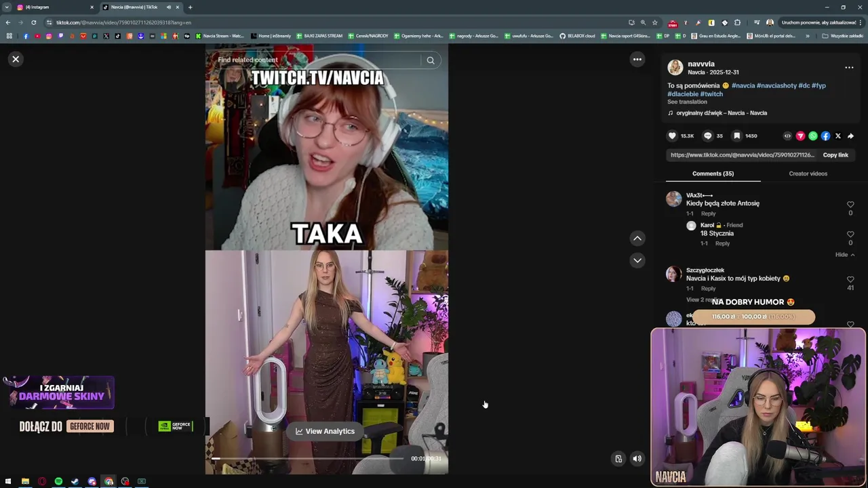
Task: Click the embed code icon
Action: pyautogui.click(x=787, y=136)
